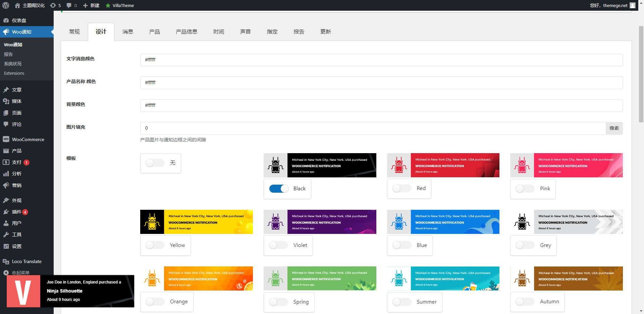Open the 媒体 media icon in sidebar
This screenshot has height=314, width=644.
pyautogui.click(x=6, y=101)
